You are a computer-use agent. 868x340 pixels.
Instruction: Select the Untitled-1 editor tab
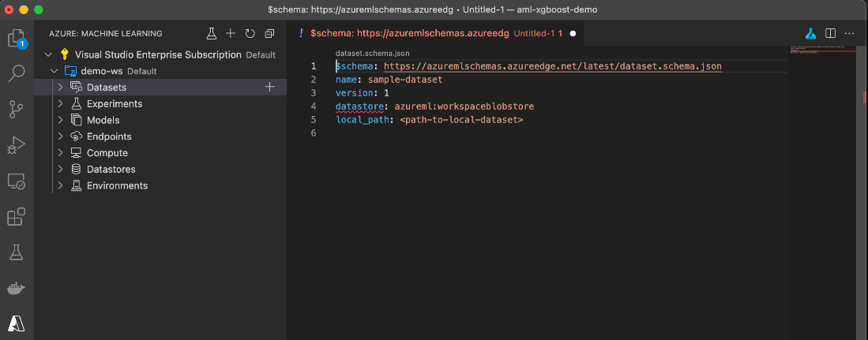click(436, 34)
